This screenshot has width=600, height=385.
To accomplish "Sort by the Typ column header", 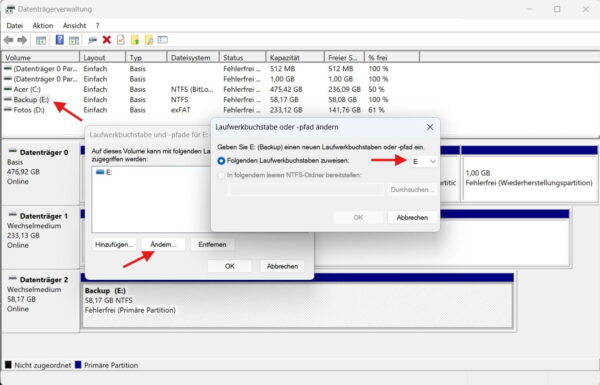I will click(146, 58).
